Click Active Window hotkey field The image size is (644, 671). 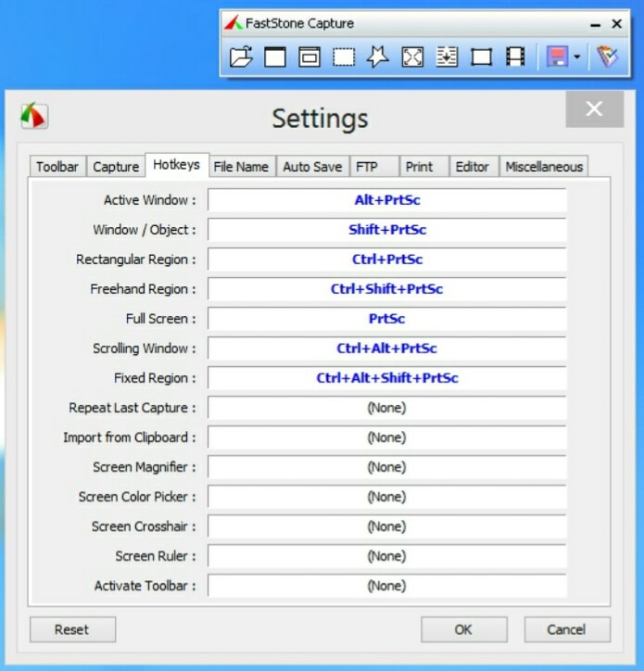(x=387, y=200)
